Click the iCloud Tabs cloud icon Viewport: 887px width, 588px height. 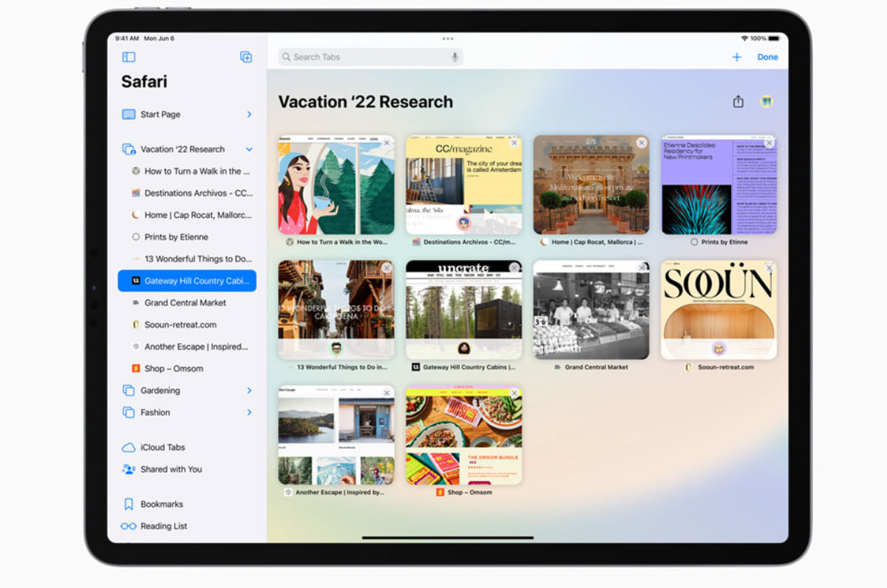129,448
